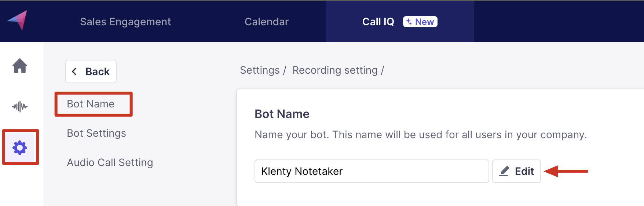This screenshot has width=644, height=206.
Task: Click the Klenty Notetaker name field
Action: (372, 171)
